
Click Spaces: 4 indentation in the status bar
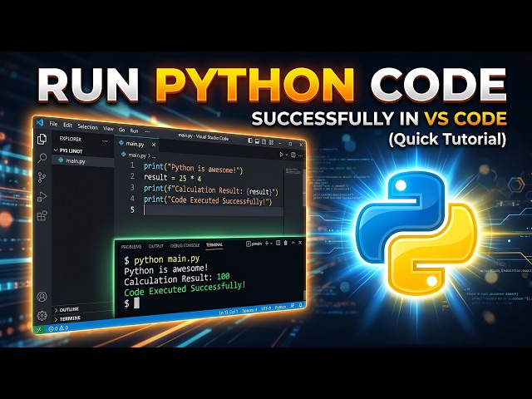(249, 310)
